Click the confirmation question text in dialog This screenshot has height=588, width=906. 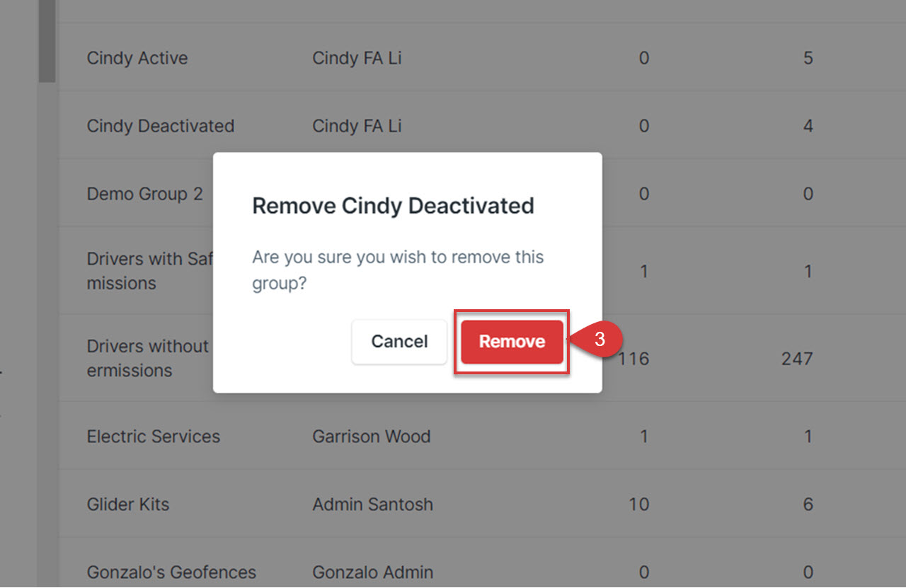[x=398, y=270]
